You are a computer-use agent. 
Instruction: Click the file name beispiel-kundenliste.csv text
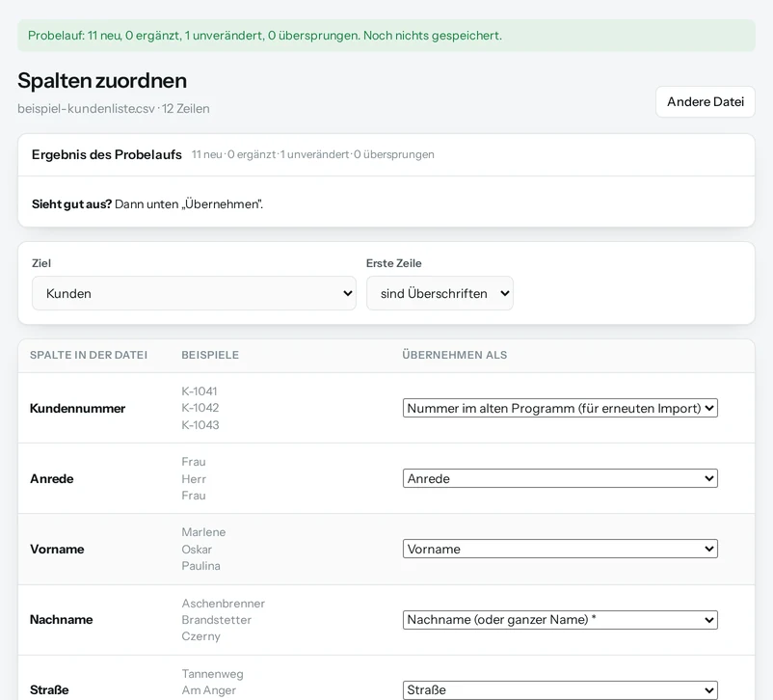(x=87, y=109)
